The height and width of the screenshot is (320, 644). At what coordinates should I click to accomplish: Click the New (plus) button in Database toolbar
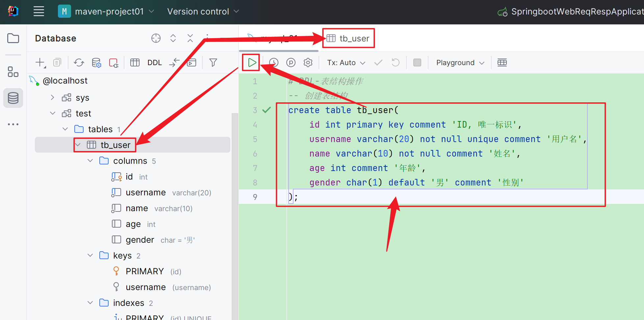click(x=40, y=62)
